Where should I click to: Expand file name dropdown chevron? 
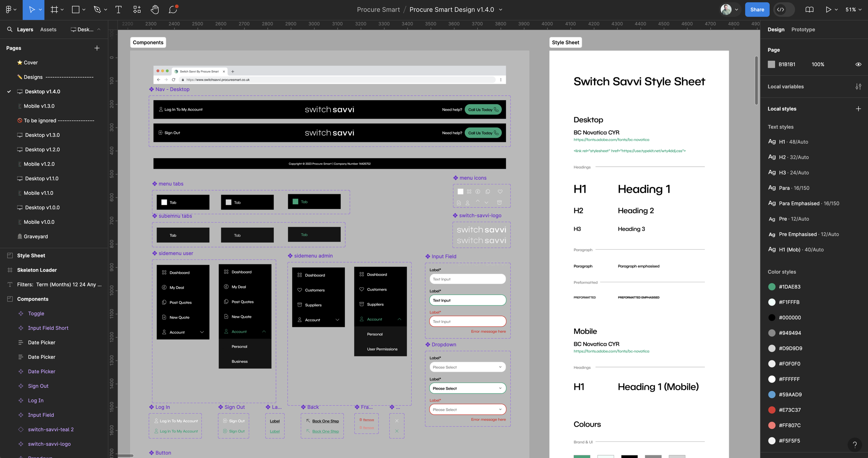(x=501, y=10)
